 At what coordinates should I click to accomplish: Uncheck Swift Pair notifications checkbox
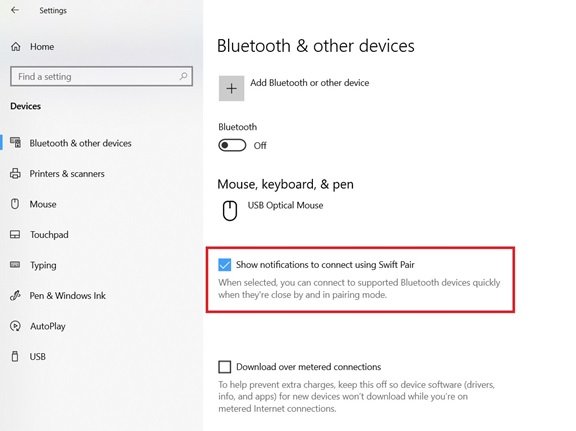click(x=224, y=265)
